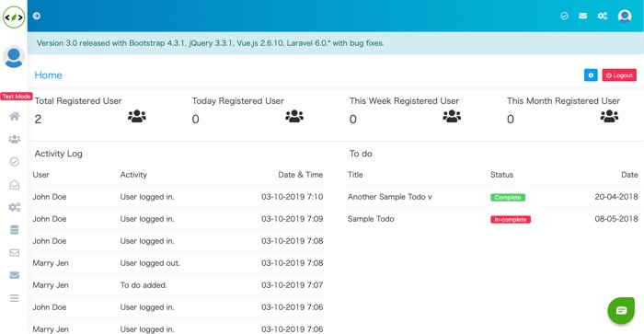Open configuration via sidebar cogs icon
Image resolution: width=644 pixels, height=334 pixels.
(x=15, y=207)
